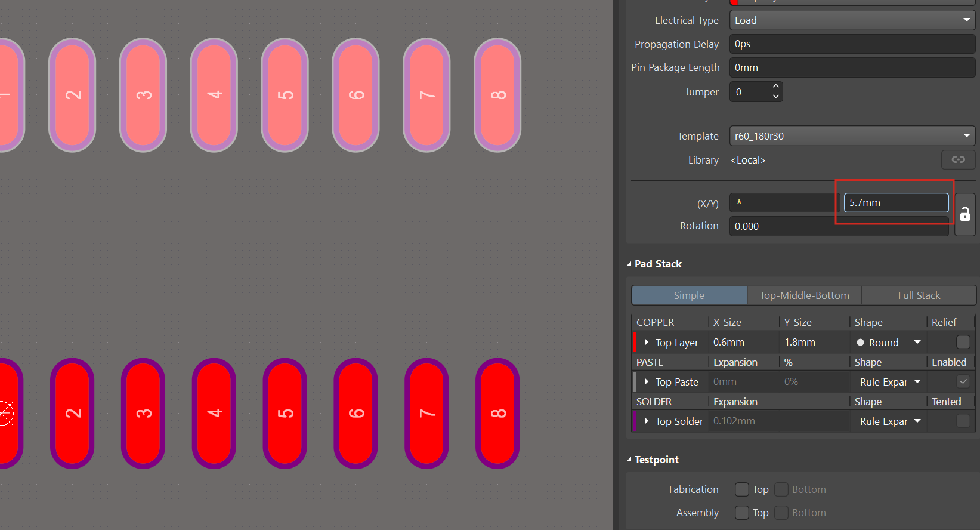The height and width of the screenshot is (530, 980).
Task: Select pad 8 in the lower row
Action: coord(497,413)
